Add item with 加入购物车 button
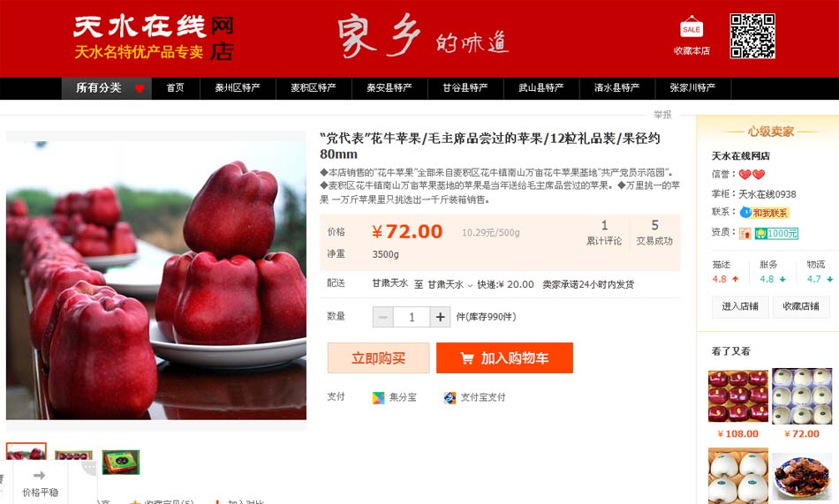 tap(504, 358)
